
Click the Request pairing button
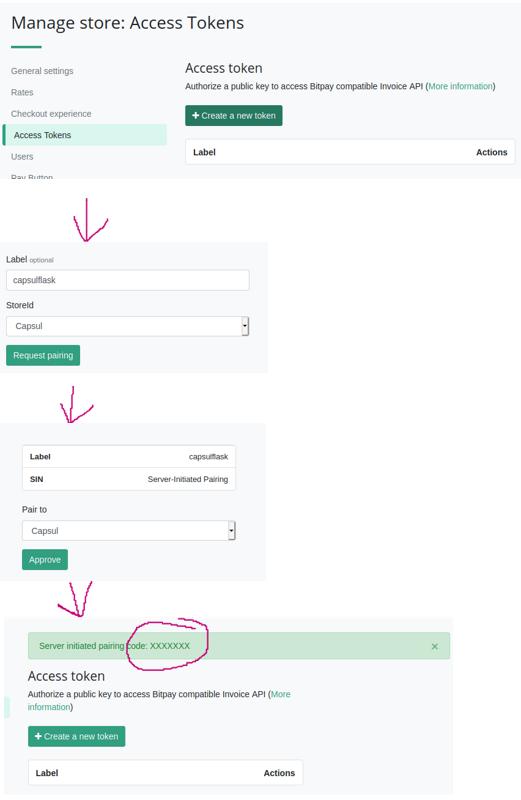43,356
